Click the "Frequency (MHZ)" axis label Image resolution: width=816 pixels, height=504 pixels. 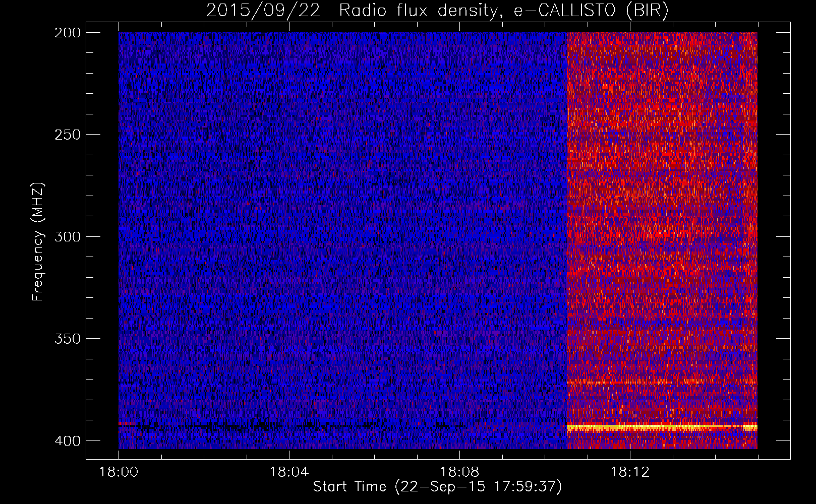[x=38, y=241]
